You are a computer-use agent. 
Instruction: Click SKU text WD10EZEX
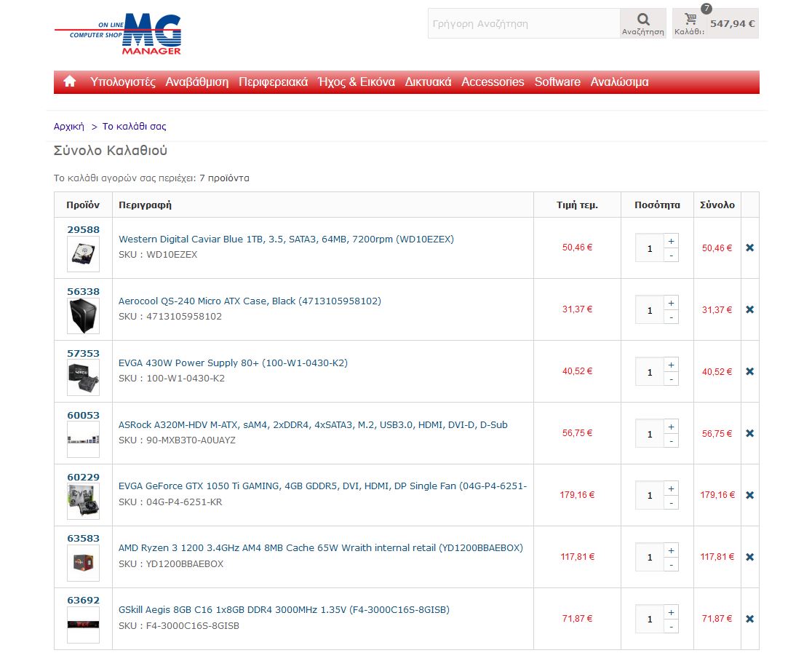click(x=172, y=254)
